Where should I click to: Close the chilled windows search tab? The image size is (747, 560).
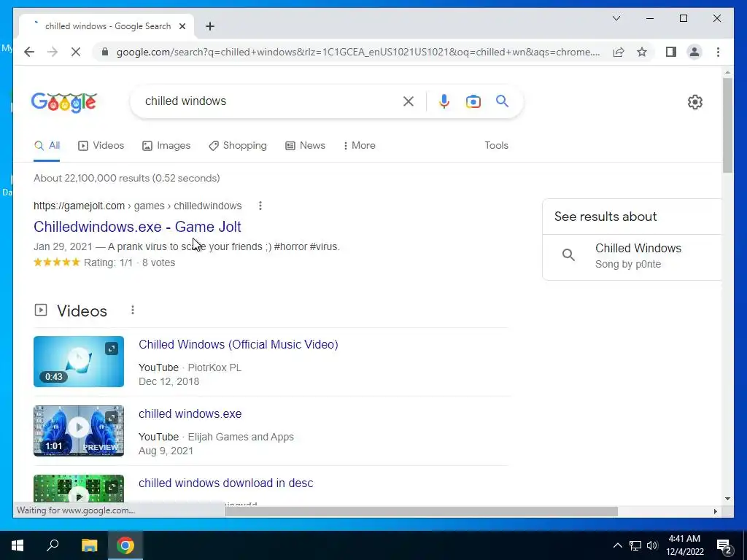pos(182,26)
